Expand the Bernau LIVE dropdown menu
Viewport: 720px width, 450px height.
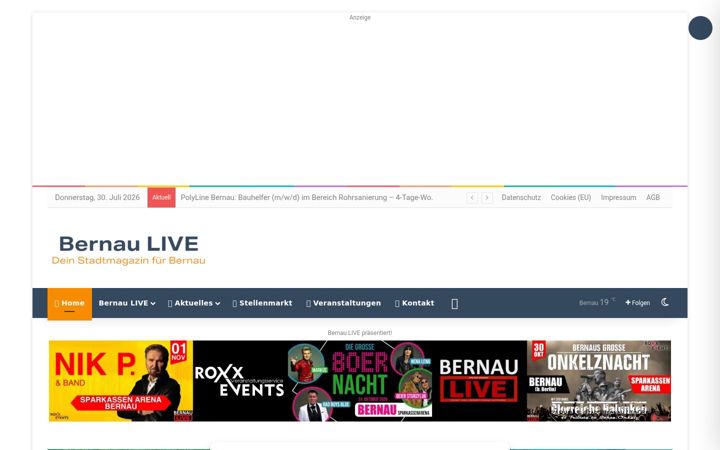click(127, 303)
